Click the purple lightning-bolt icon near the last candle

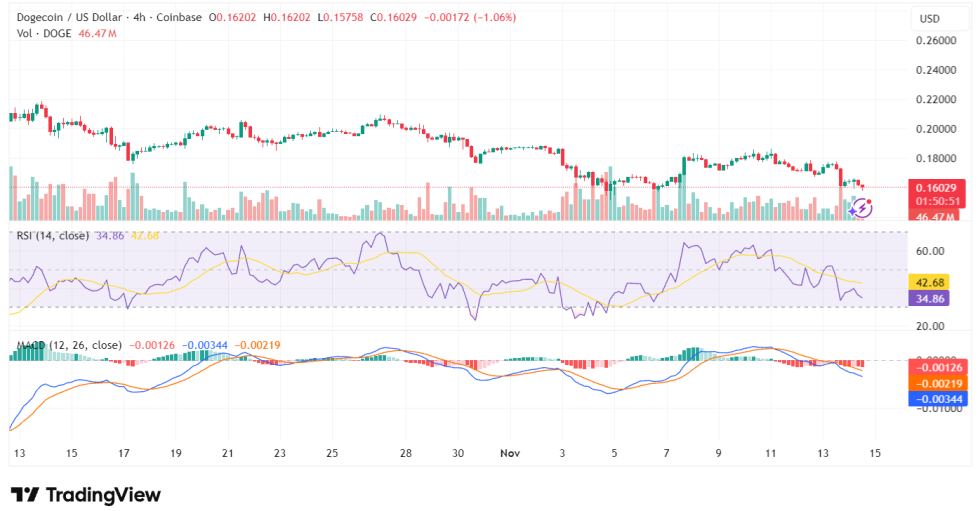point(863,207)
